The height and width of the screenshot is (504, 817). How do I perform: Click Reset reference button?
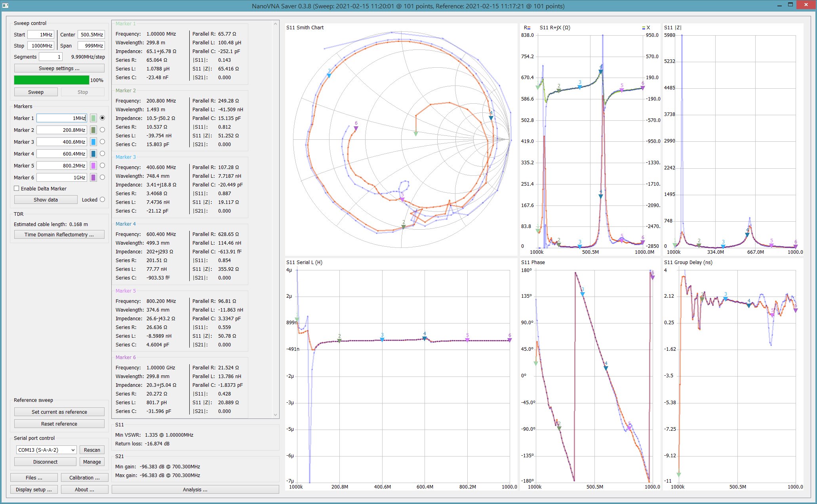point(59,424)
